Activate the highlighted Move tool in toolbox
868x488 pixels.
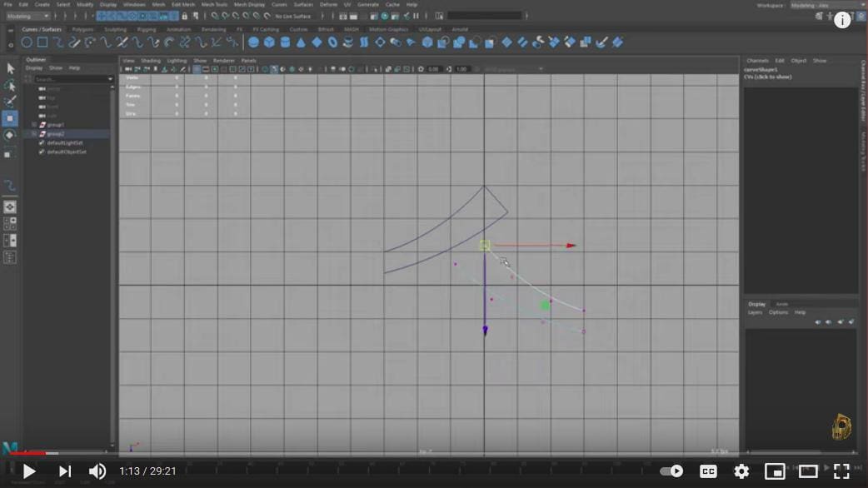pos(10,118)
